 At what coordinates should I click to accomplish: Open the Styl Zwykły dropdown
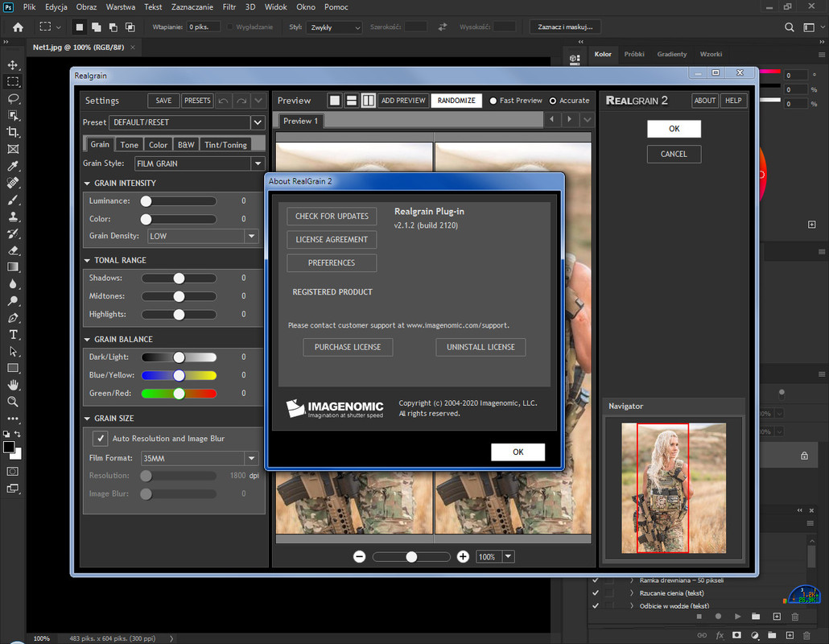click(333, 27)
